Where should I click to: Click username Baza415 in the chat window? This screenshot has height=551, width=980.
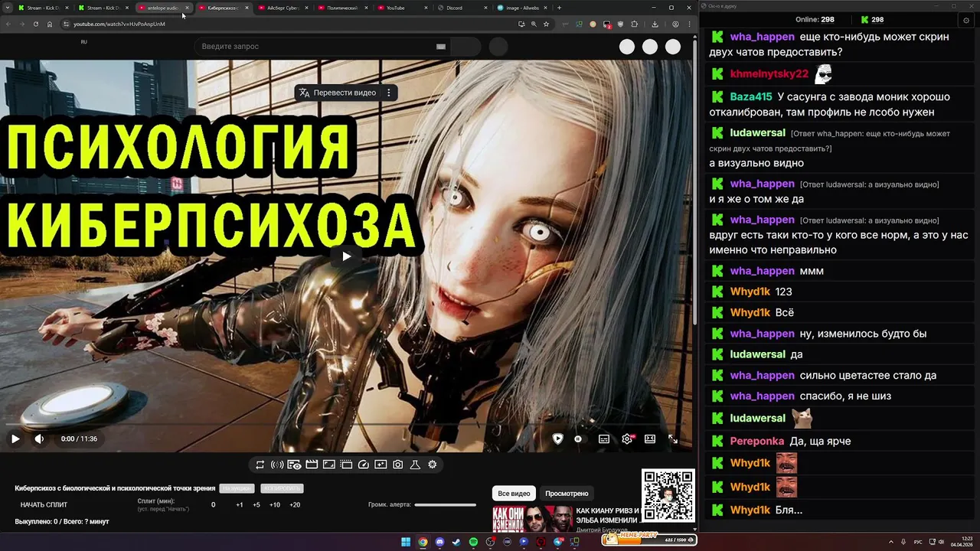coord(751,96)
